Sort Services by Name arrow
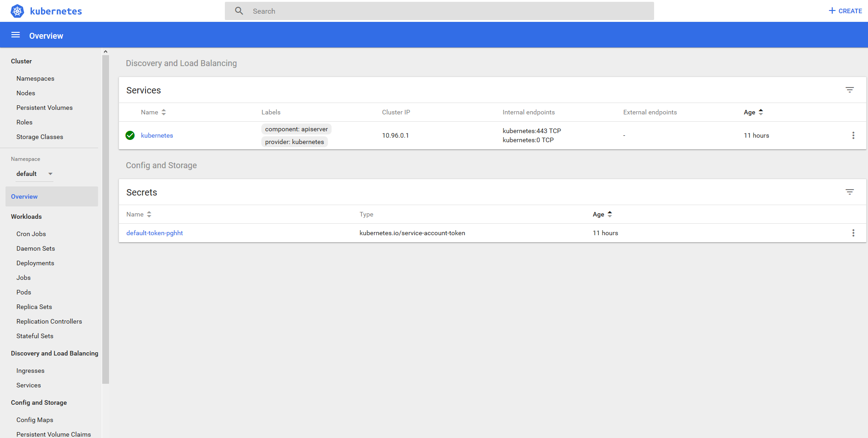Screen dimensions: 868x438 164,112
